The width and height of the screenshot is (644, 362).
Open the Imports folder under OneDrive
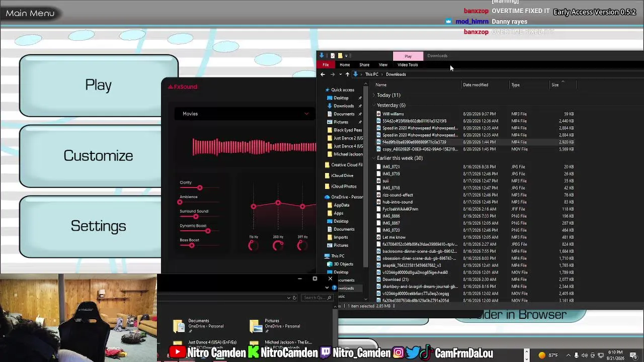338,237
